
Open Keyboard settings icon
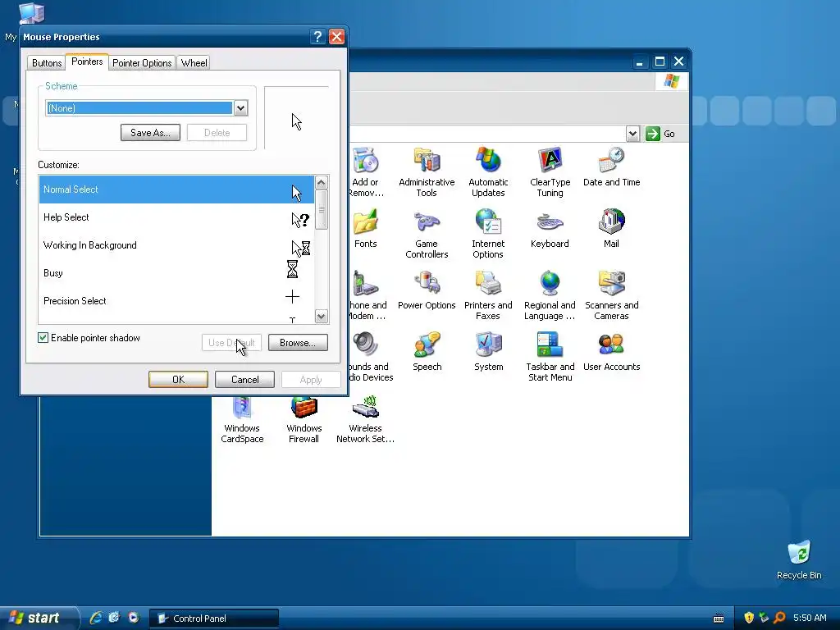pyautogui.click(x=550, y=229)
